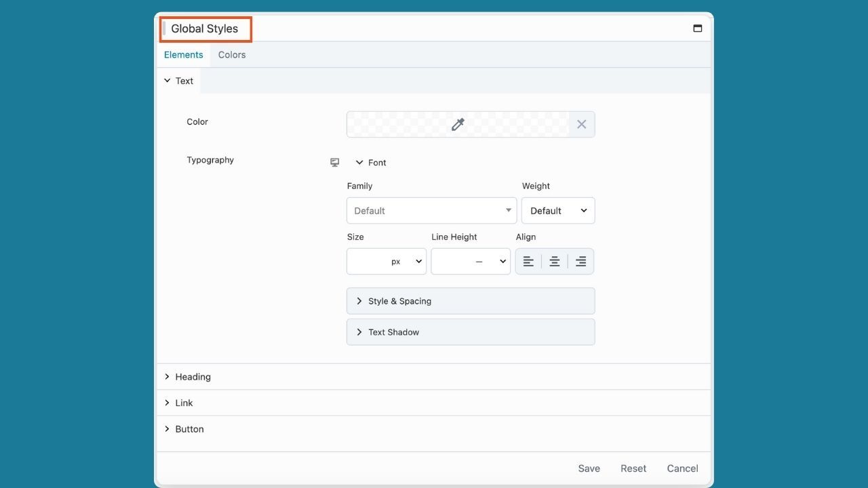
Task: Click the responsive device icon beside Typography
Action: tap(334, 163)
